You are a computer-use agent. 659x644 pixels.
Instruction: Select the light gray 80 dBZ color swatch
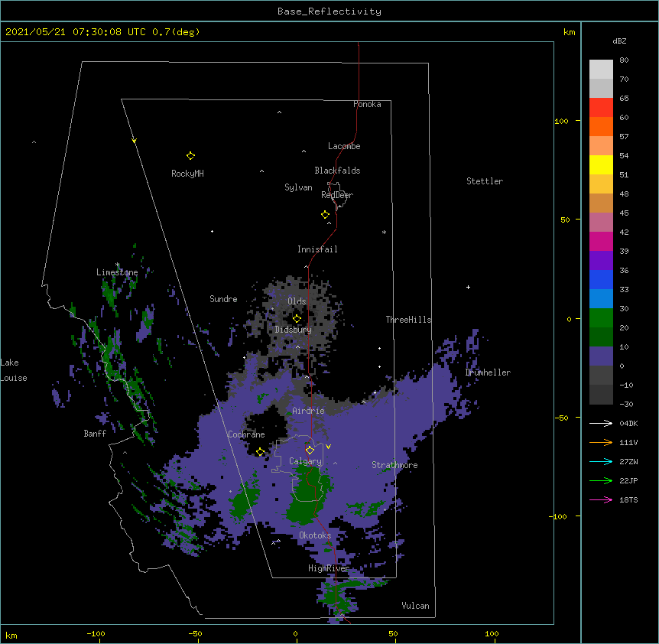click(601, 70)
